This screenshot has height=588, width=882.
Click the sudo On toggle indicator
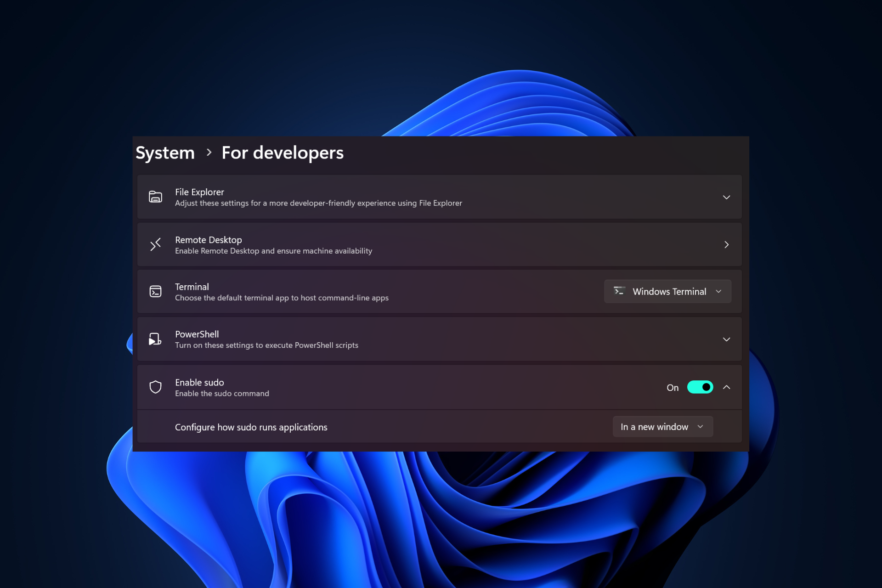point(698,386)
